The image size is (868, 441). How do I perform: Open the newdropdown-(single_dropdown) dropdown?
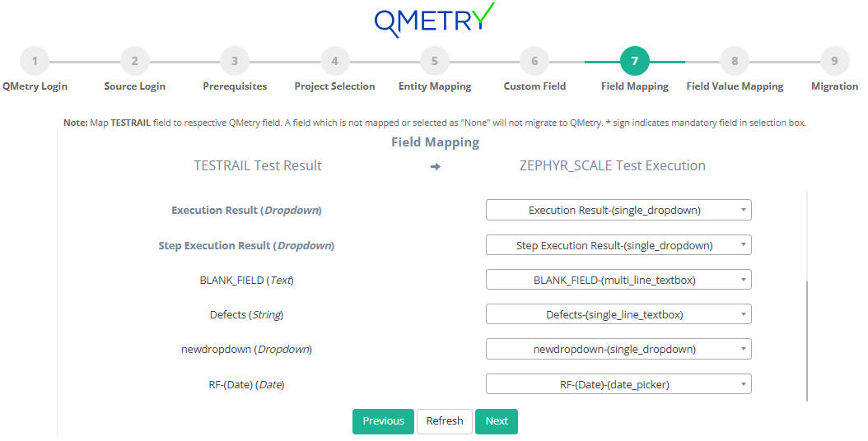pos(618,349)
